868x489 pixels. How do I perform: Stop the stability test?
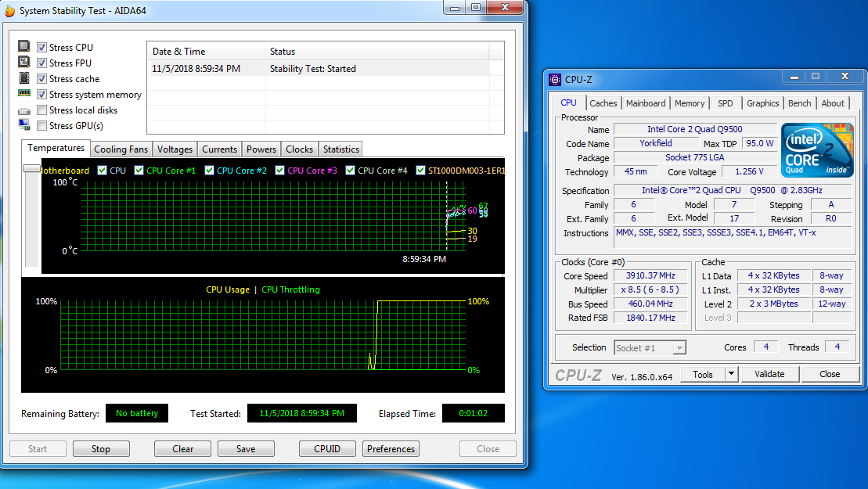coord(101,448)
